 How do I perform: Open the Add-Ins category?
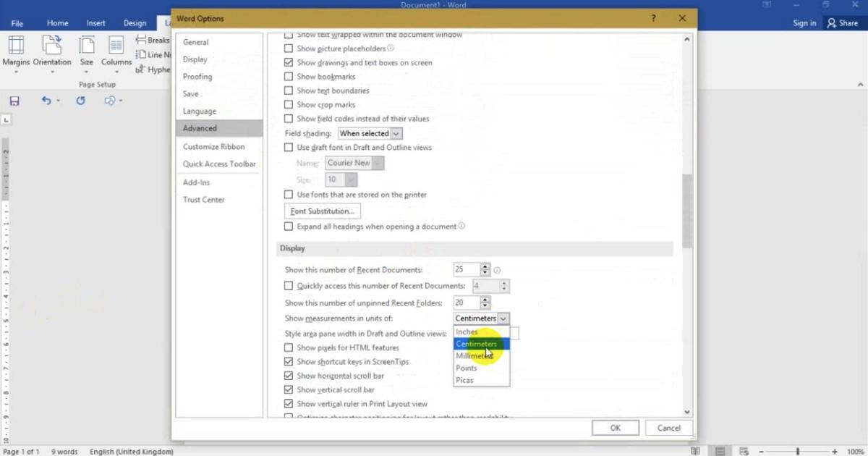[219, 182]
